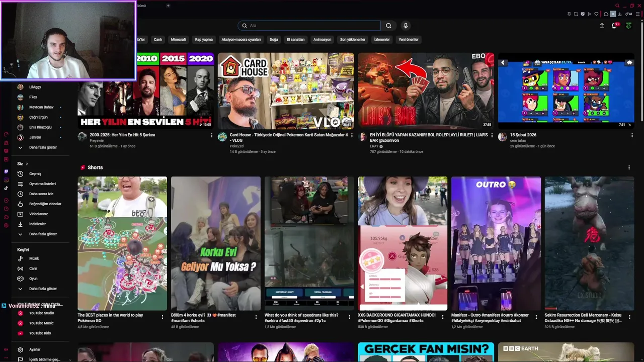Click the browser pin icon in toolbar

pos(569,14)
